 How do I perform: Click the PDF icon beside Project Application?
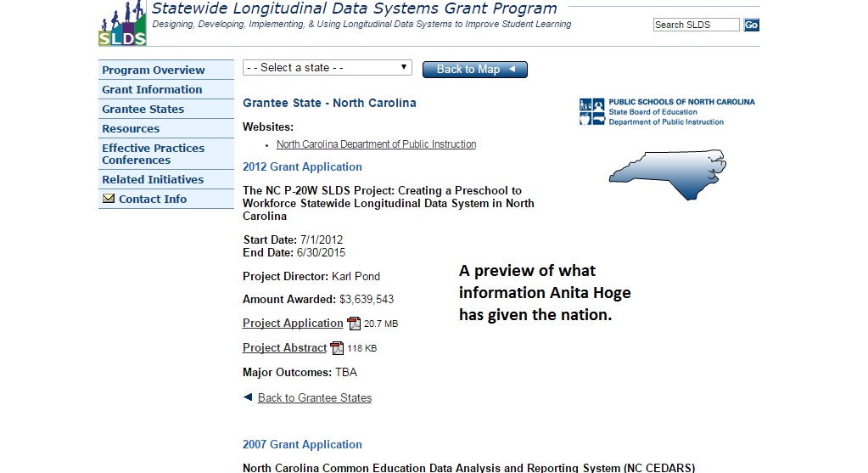354,324
